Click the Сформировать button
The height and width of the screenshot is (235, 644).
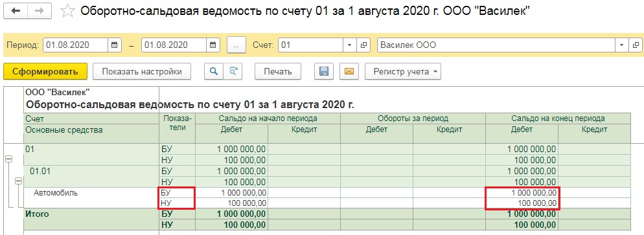pyautogui.click(x=45, y=71)
